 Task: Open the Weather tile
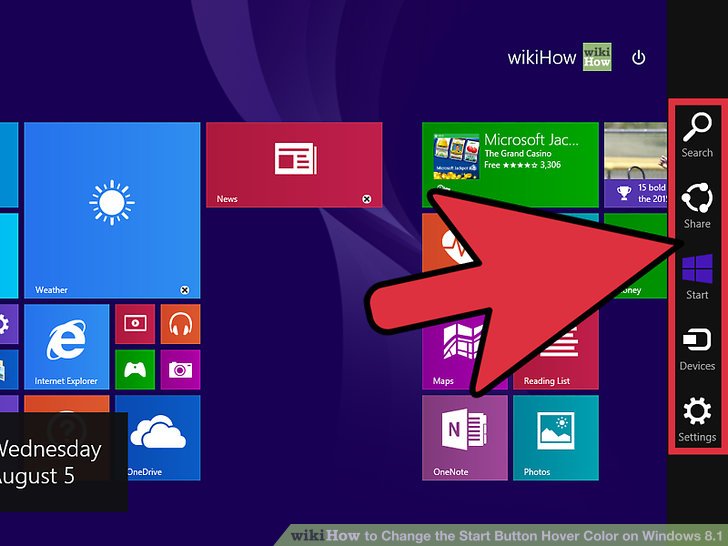point(112,209)
